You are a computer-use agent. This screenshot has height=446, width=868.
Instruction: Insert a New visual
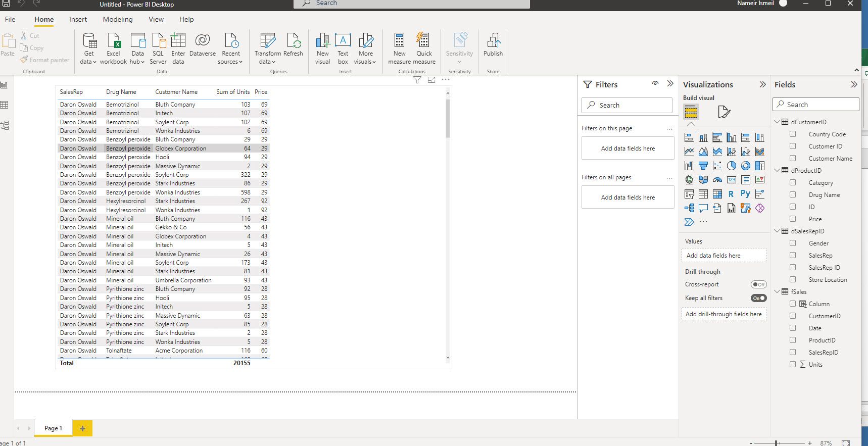pyautogui.click(x=323, y=48)
